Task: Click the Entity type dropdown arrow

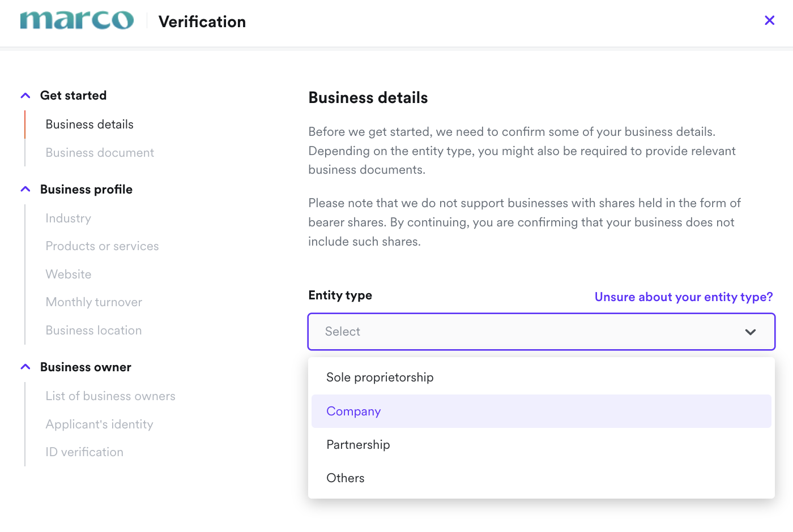Action: tap(751, 332)
